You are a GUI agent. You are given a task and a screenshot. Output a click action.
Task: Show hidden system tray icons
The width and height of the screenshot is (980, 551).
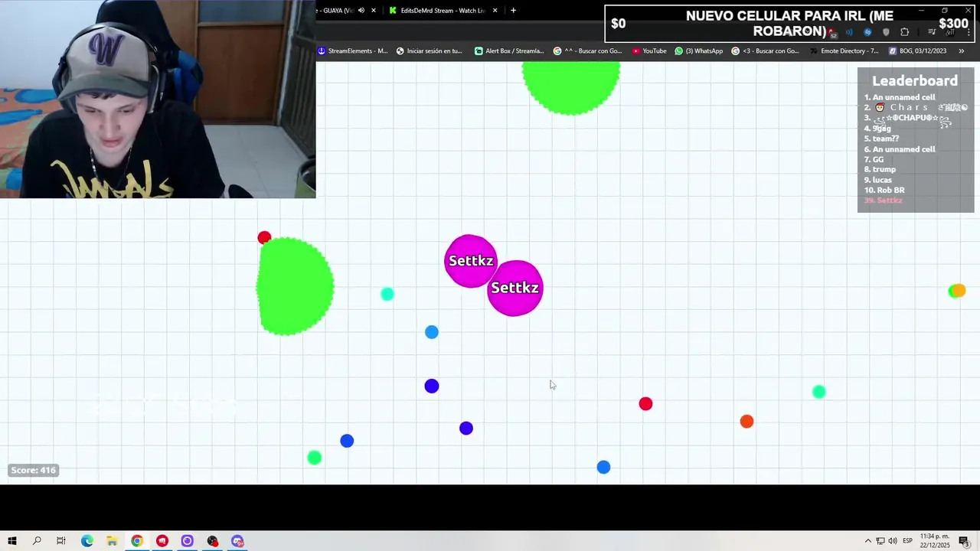click(x=867, y=541)
